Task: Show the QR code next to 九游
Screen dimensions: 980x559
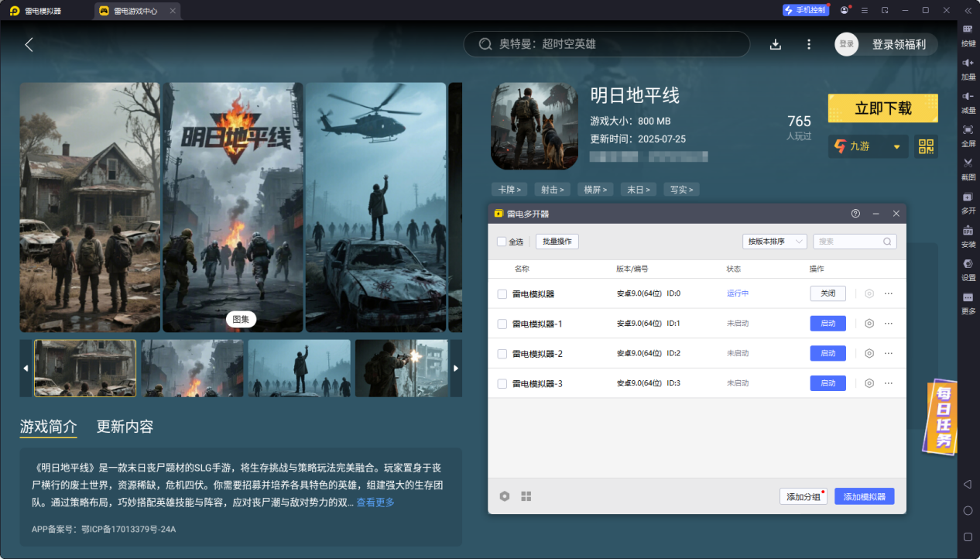Action: click(x=926, y=146)
